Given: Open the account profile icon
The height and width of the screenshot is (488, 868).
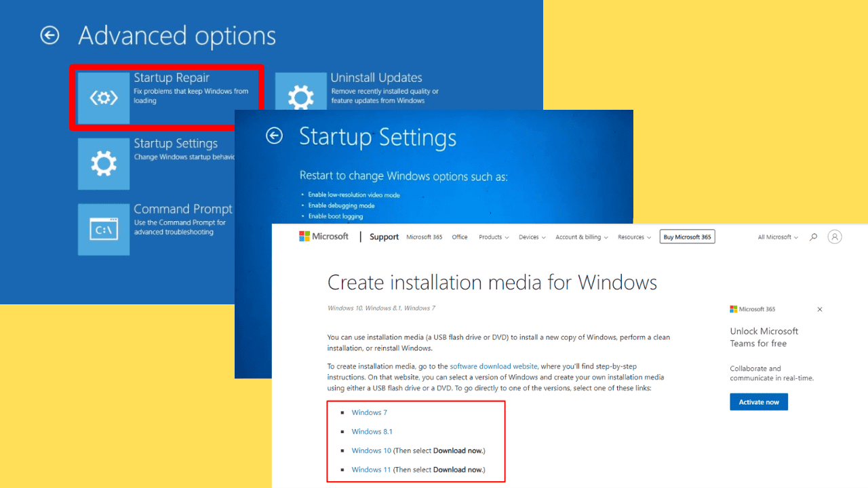Looking at the screenshot, I should 835,237.
